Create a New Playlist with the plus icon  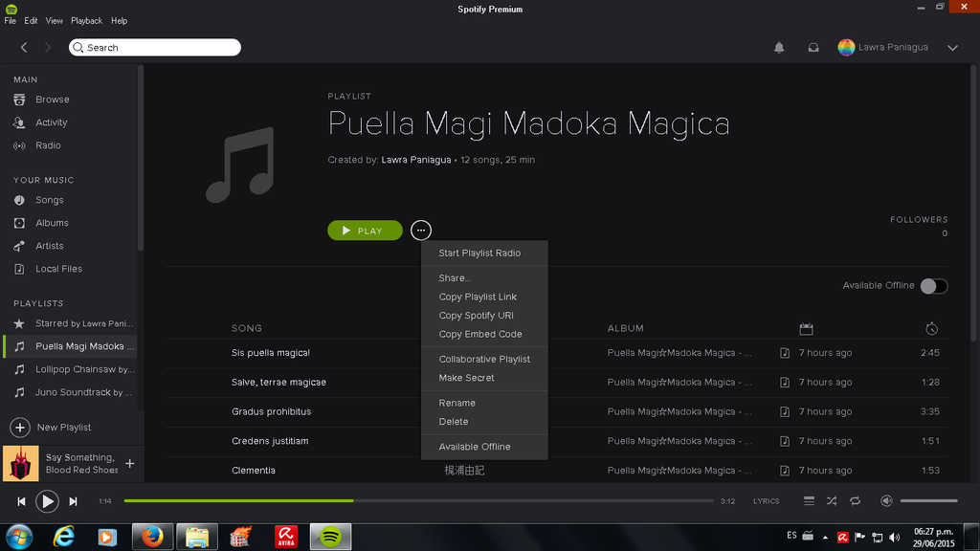20,428
